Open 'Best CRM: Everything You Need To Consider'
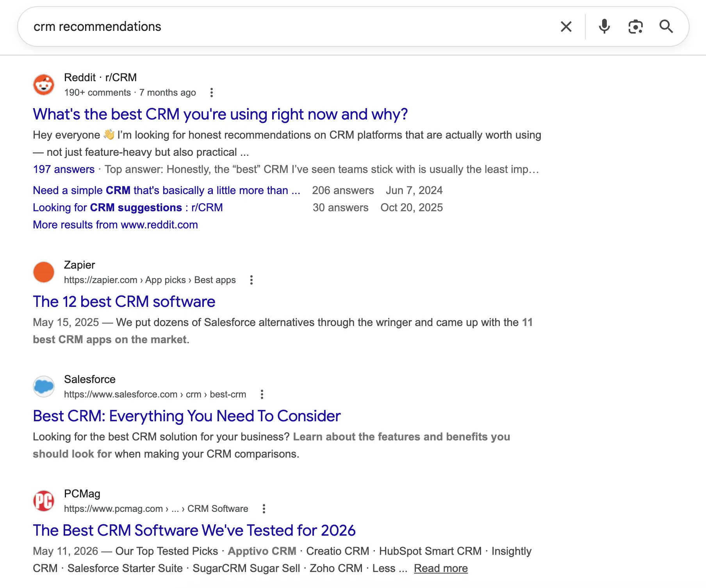The image size is (706, 588). point(187,416)
